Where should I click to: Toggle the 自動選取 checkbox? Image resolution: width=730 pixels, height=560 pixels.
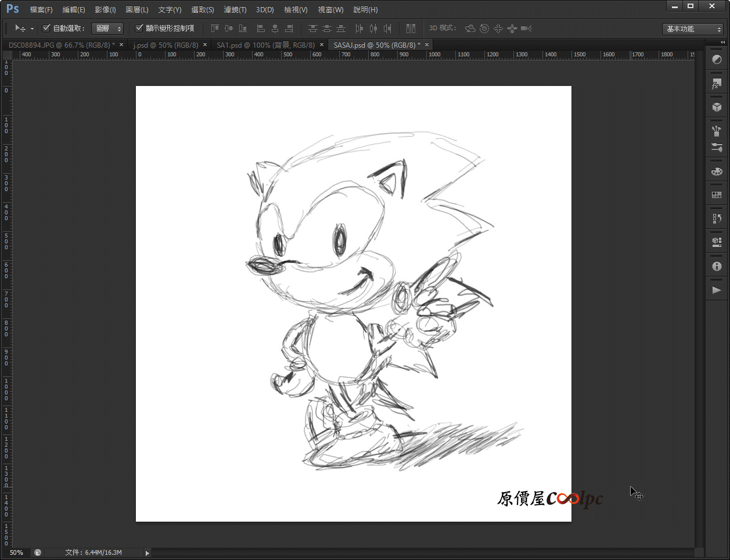pyautogui.click(x=46, y=28)
